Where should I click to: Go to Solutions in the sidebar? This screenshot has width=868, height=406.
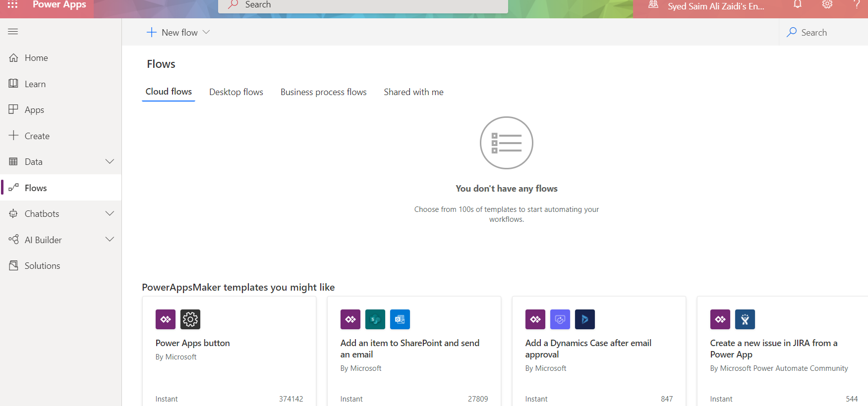42,266
